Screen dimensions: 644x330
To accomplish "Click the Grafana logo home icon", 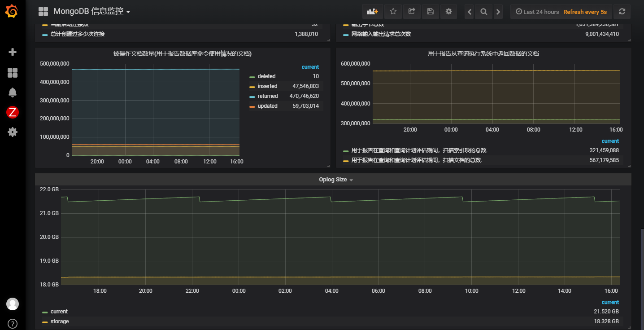I will tap(12, 11).
